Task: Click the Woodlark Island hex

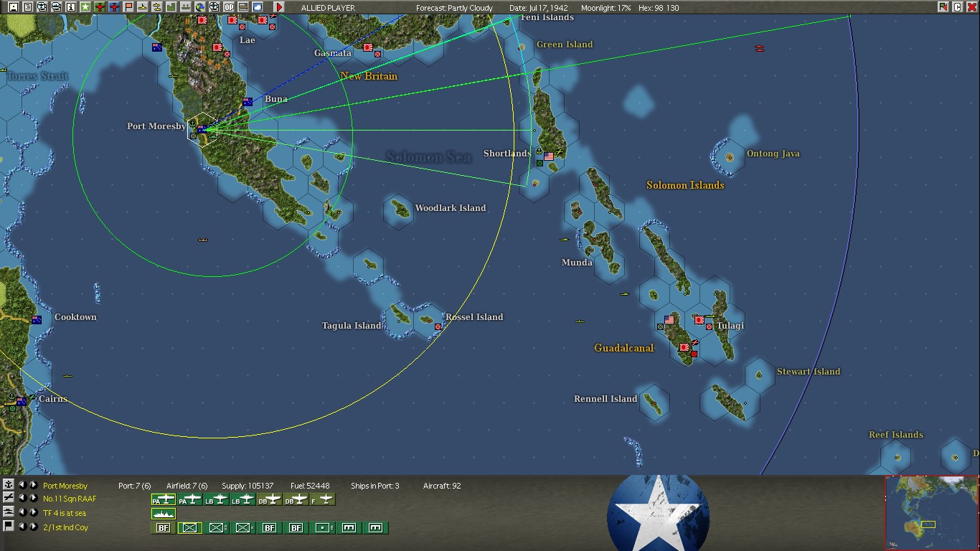Action: pos(397,211)
